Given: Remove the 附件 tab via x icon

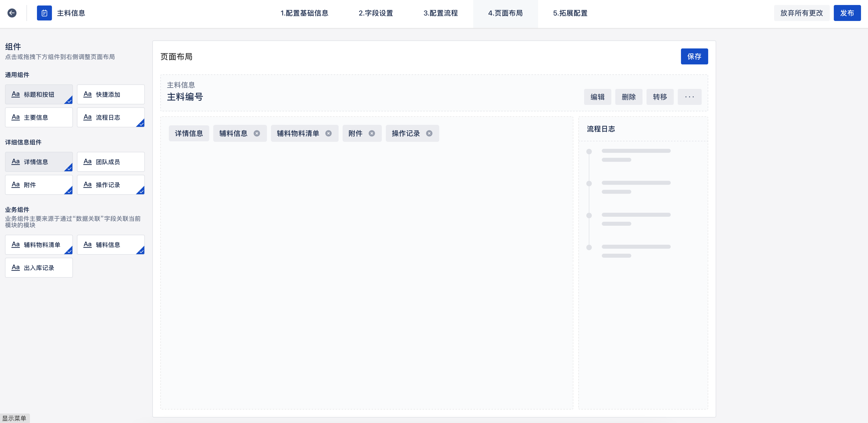Looking at the screenshot, I should pyautogui.click(x=372, y=134).
